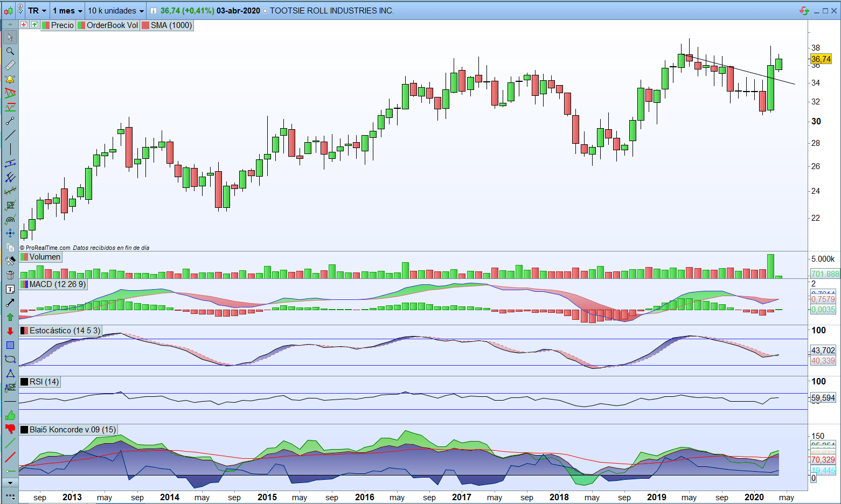The image size is (841, 504).
Task: Click the trash bin delete icon
Action: click(x=10, y=275)
